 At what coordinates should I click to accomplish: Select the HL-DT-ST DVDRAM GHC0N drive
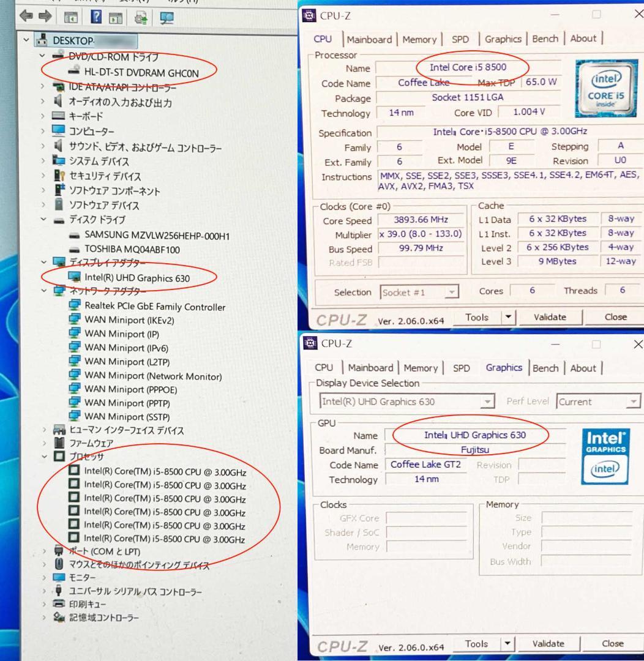pyautogui.click(x=141, y=72)
